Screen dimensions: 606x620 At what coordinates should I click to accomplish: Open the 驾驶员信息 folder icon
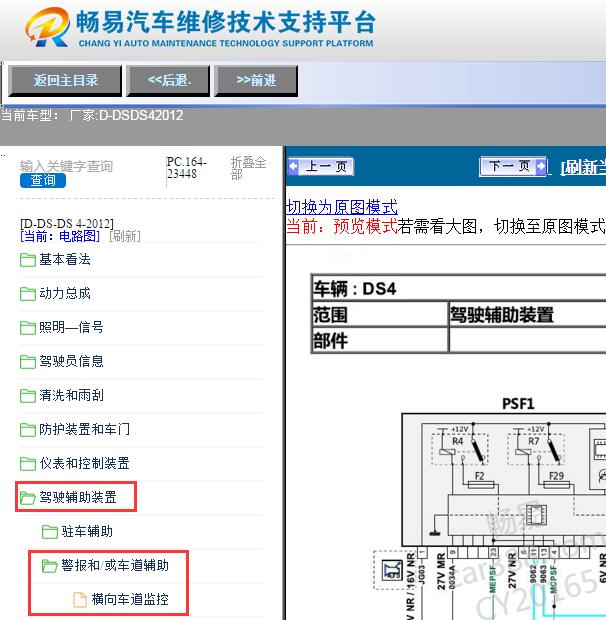[28, 361]
